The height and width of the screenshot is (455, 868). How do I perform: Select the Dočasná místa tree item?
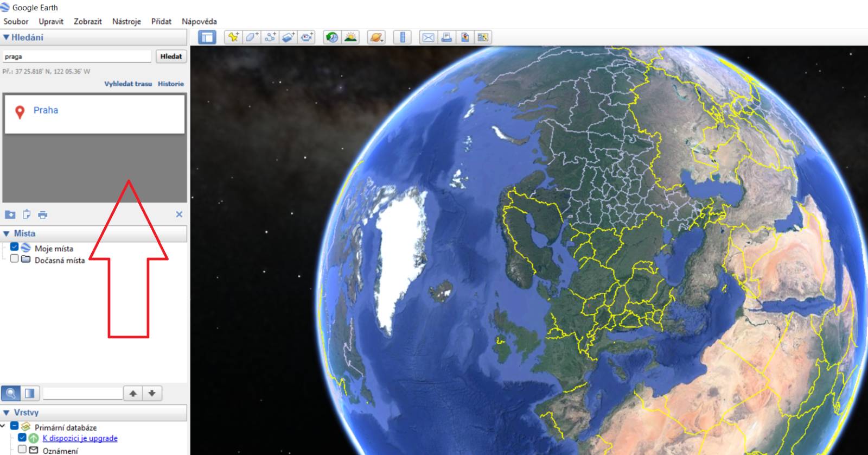point(60,261)
